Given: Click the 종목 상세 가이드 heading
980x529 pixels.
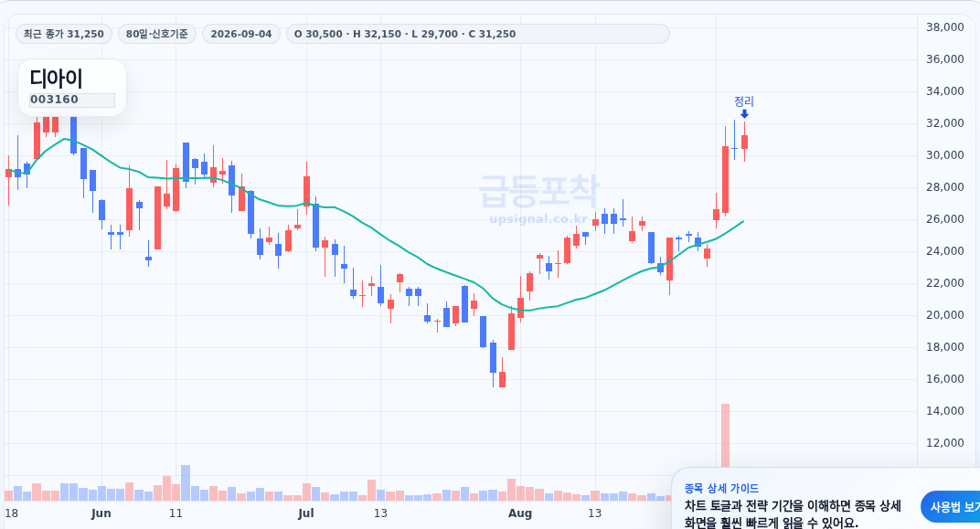Looking at the screenshot, I should tap(721, 489).
